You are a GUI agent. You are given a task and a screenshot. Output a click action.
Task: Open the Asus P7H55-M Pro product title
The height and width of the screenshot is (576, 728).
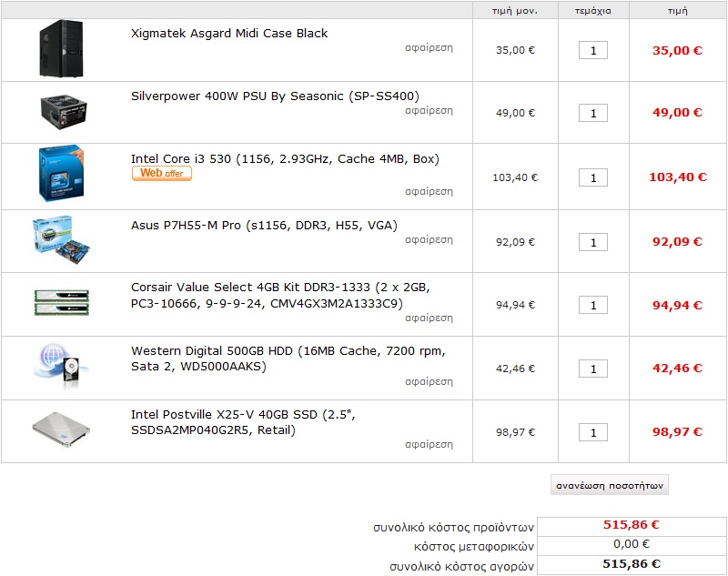pyautogui.click(x=264, y=225)
